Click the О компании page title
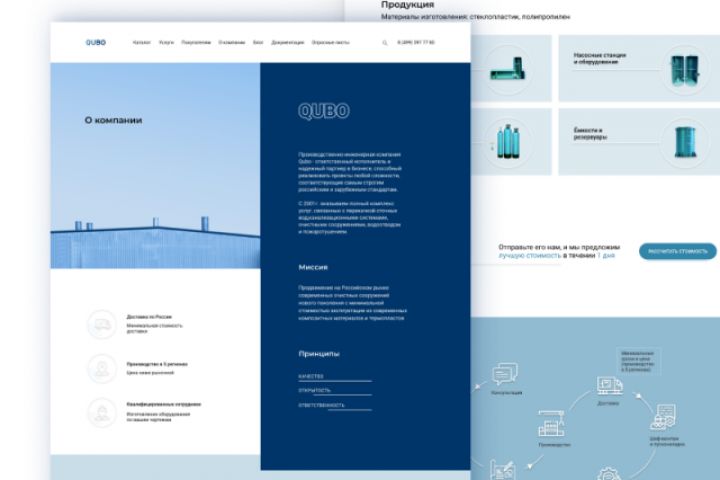 click(x=113, y=120)
